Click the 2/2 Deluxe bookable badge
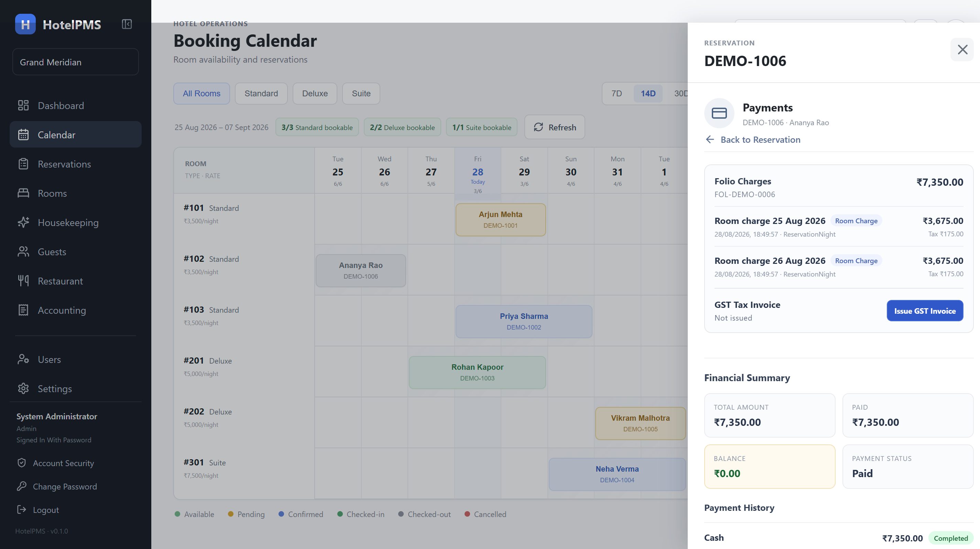The image size is (980, 549). (x=402, y=127)
